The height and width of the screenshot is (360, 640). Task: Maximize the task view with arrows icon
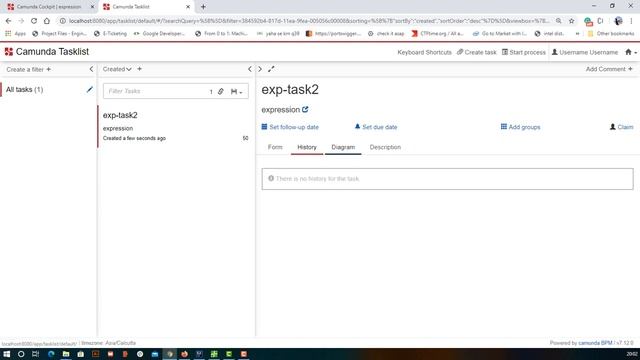point(271,69)
